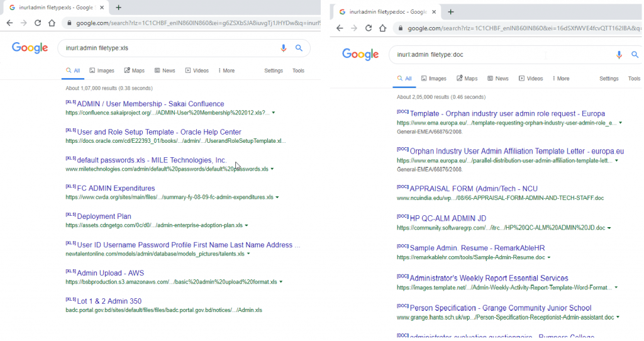The width and height of the screenshot is (644, 341).
Task: Open new tab in right doc window
Action: pyautogui.click(x=450, y=12)
